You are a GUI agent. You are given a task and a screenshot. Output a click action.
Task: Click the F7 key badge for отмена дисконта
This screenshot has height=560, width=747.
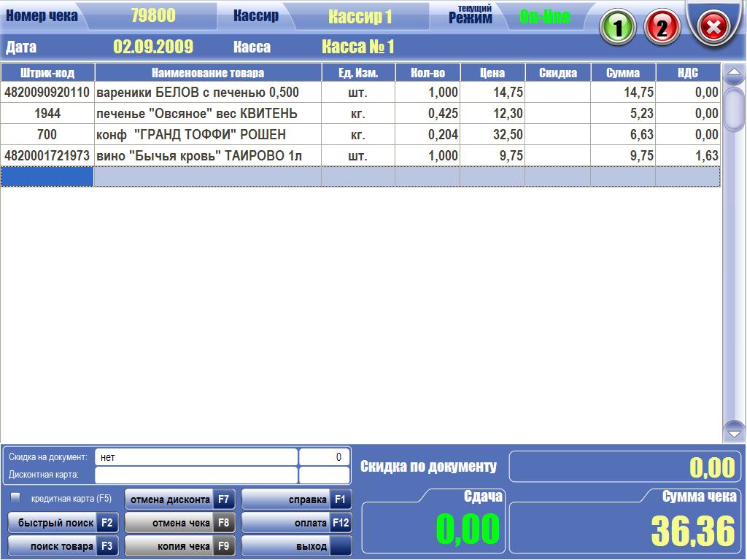(x=223, y=499)
